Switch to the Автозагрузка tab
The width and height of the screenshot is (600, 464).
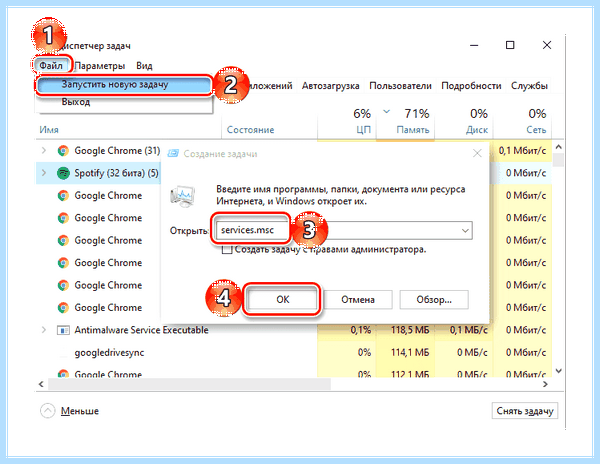click(330, 86)
